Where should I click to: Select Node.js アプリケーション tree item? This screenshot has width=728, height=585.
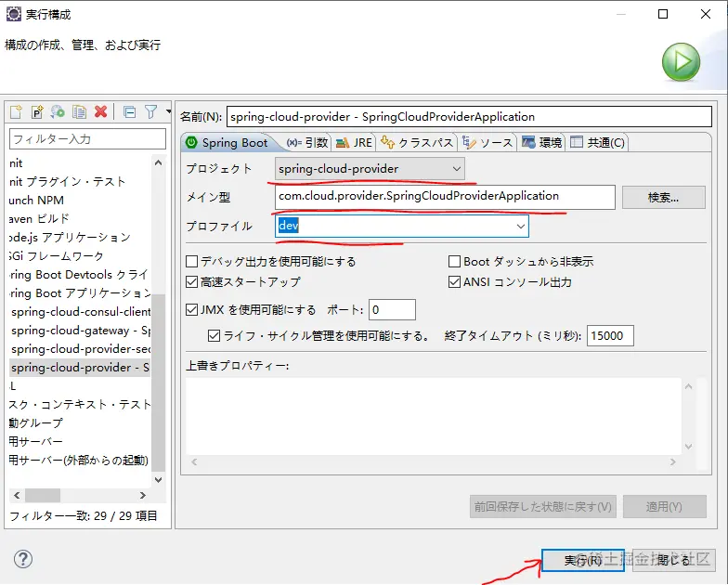tap(71, 238)
